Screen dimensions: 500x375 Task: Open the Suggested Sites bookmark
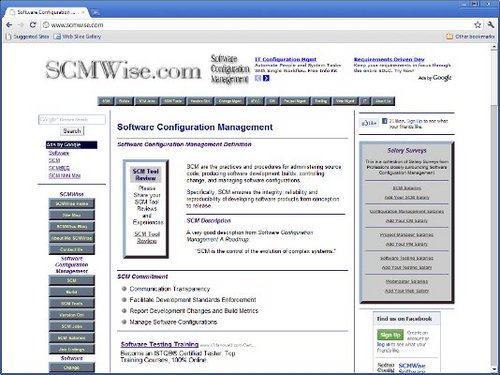coord(28,36)
